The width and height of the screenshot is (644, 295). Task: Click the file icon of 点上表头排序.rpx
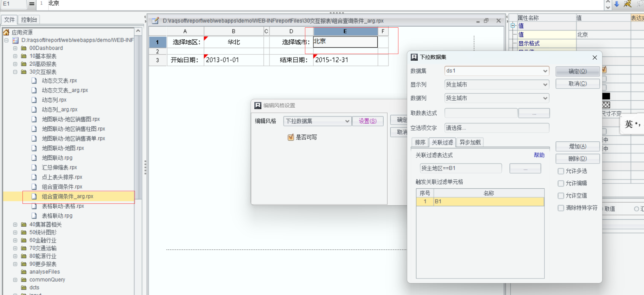coord(34,177)
